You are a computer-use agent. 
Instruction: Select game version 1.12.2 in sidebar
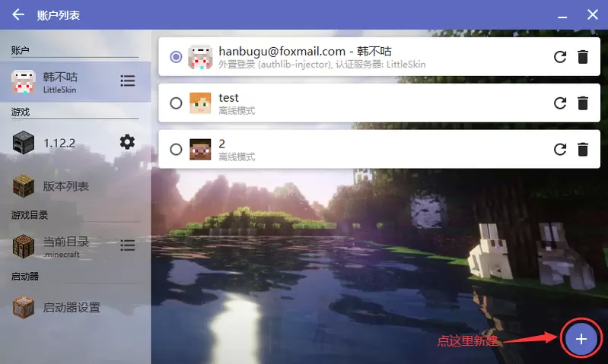(75, 143)
